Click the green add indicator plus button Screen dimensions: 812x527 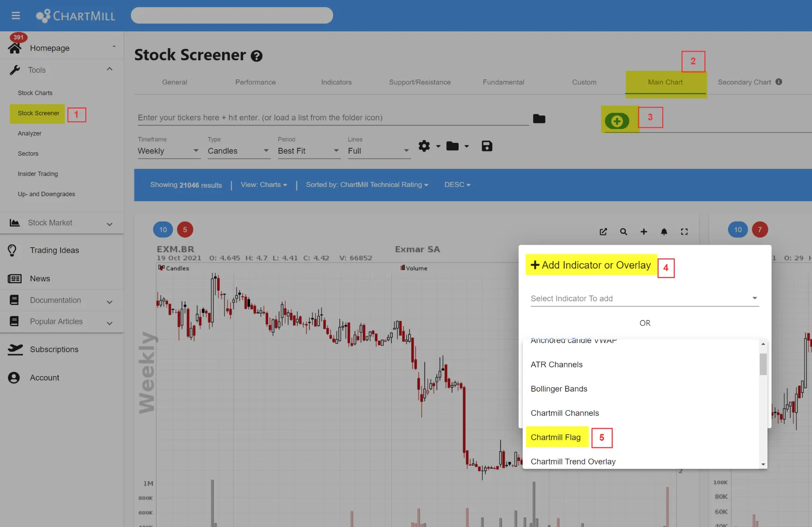(x=617, y=121)
